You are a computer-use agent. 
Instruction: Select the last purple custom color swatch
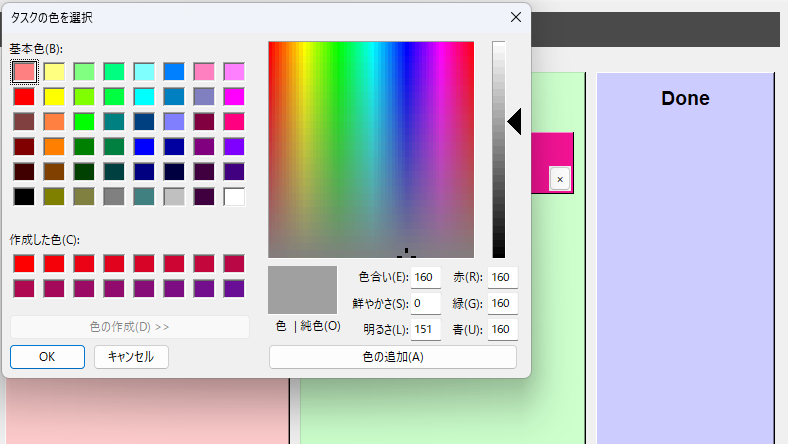(x=234, y=289)
